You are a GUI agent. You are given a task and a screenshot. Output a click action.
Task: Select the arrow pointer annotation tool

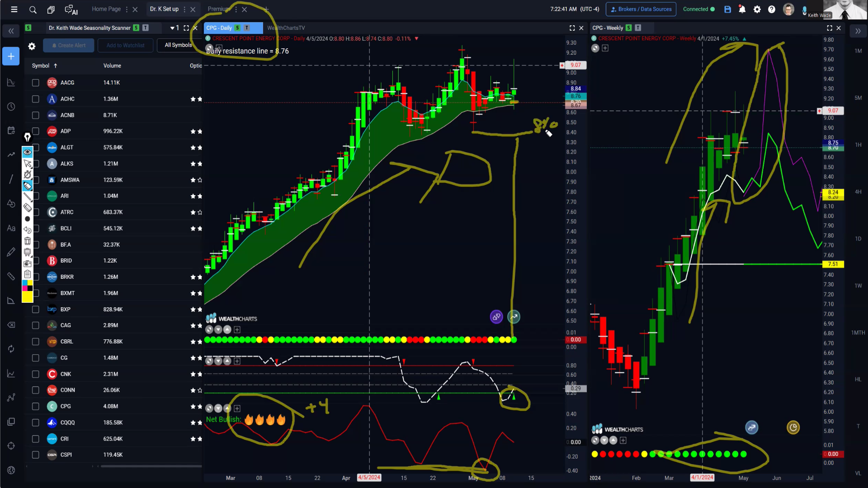27,163
